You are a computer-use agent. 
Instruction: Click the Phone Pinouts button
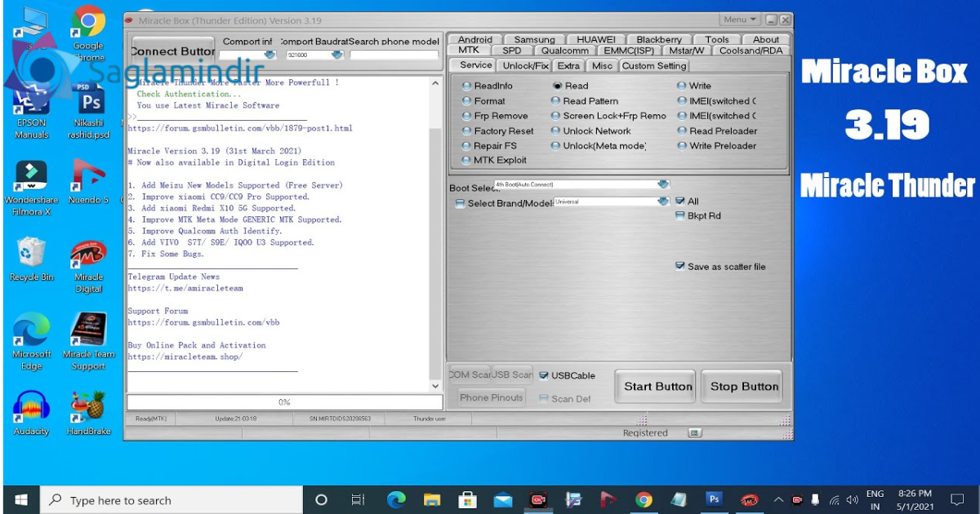coord(491,397)
